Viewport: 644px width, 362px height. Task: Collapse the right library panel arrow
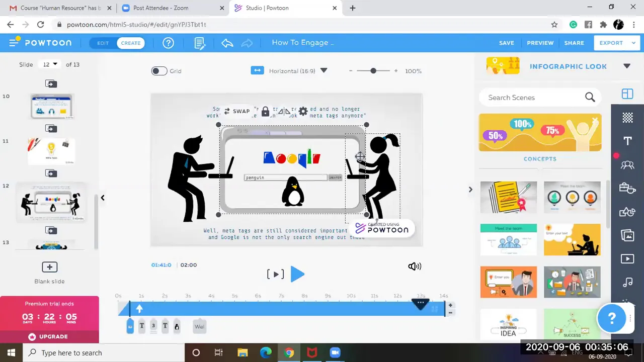(x=470, y=190)
